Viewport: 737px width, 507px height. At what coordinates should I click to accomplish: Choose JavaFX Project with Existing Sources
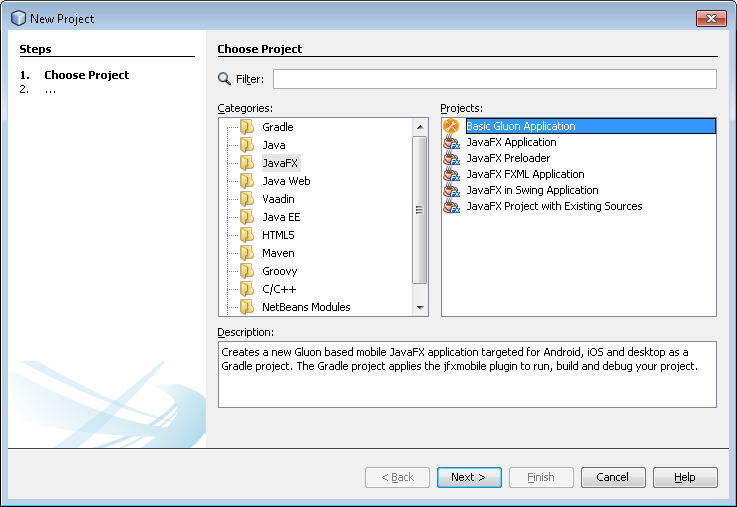coord(554,206)
